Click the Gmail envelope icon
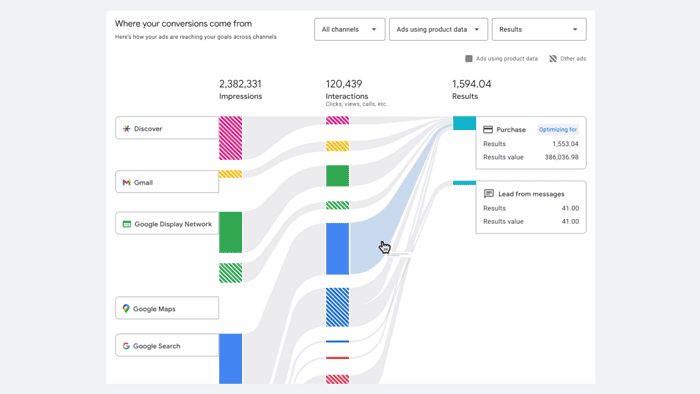This screenshot has width=700, height=394. (x=126, y=182)
